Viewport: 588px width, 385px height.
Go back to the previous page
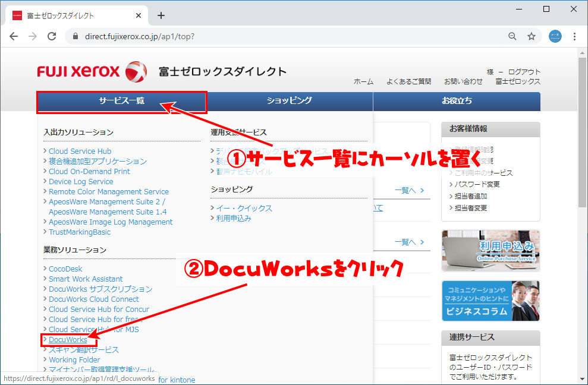[x=14, y=36]
